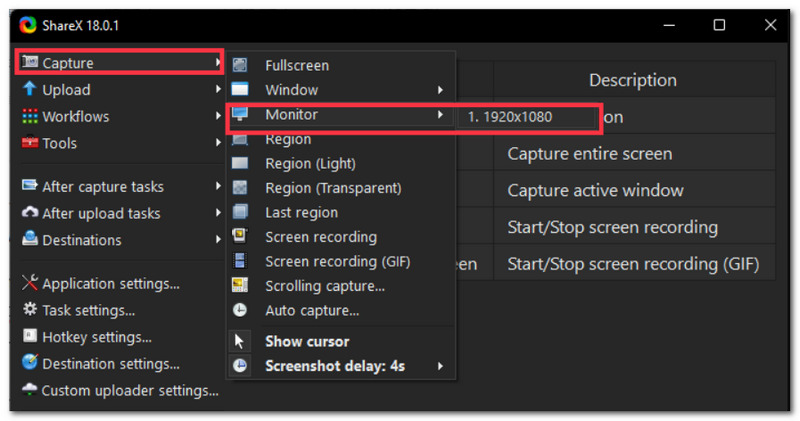Viewport: 800px width, 421px height.
Task: Click the Fullscreen capture icon
Action: coord(240,65)
